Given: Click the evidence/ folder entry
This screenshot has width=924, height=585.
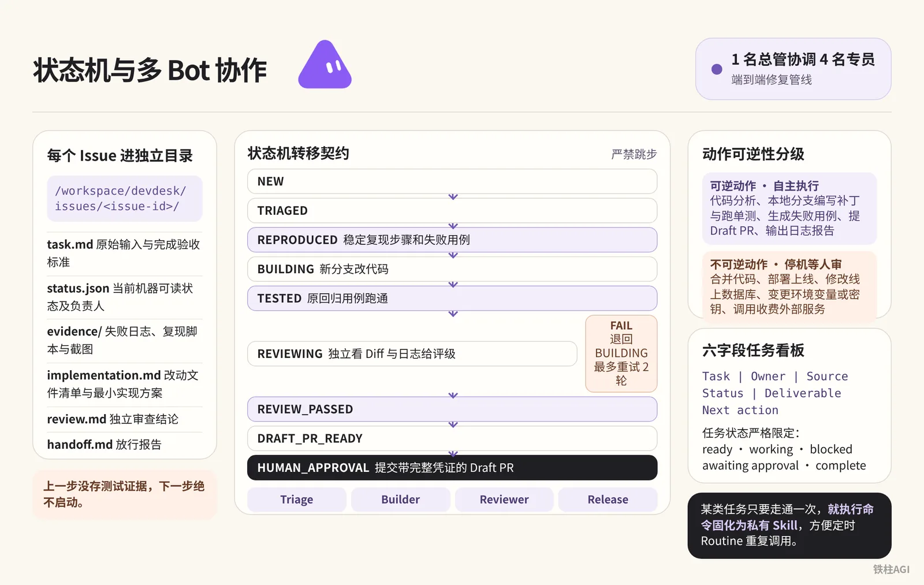Looking at the screenshot, I should pyautogui.click(x=125, y=340).
